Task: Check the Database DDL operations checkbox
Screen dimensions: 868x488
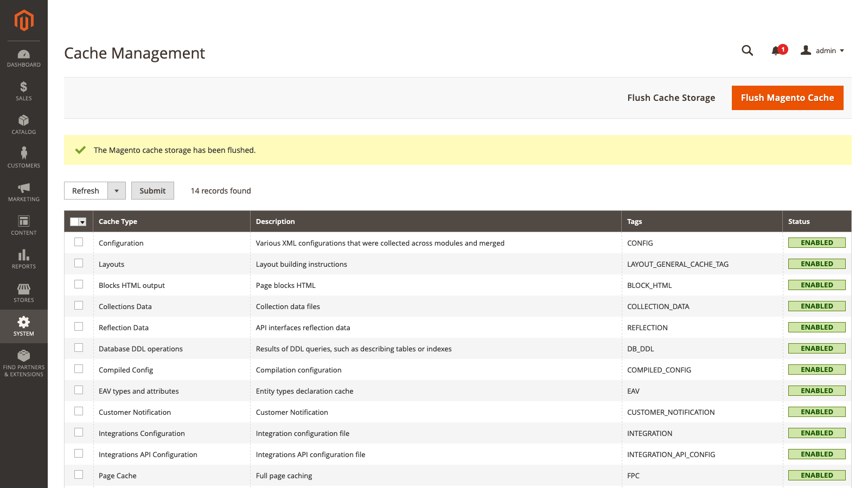Action: 79,348
